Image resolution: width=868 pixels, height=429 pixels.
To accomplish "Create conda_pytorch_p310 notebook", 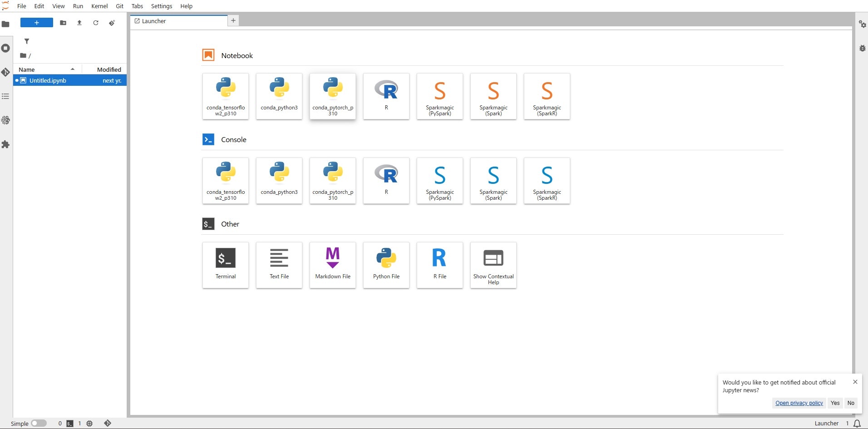I will coord(333,96).
